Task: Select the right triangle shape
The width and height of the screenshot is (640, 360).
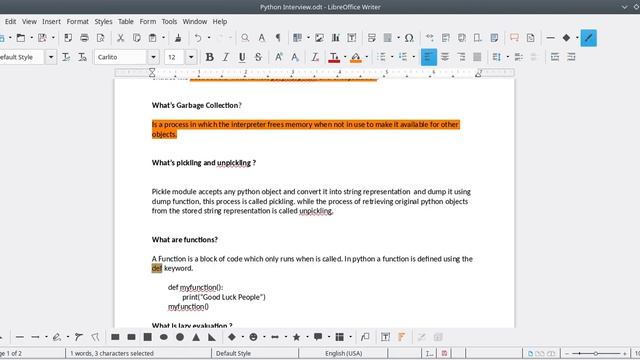Action: (212, 337)
